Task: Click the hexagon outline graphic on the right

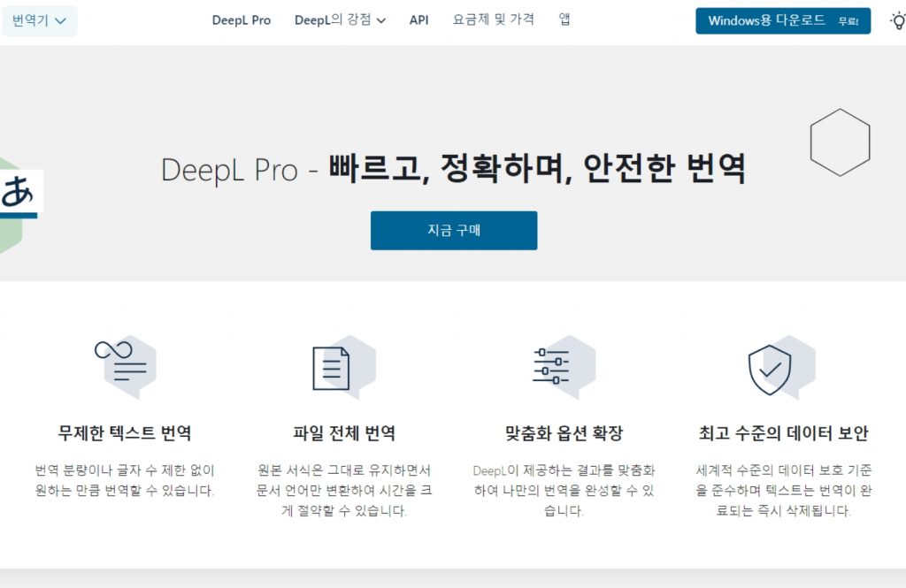Action: point(839,141)
